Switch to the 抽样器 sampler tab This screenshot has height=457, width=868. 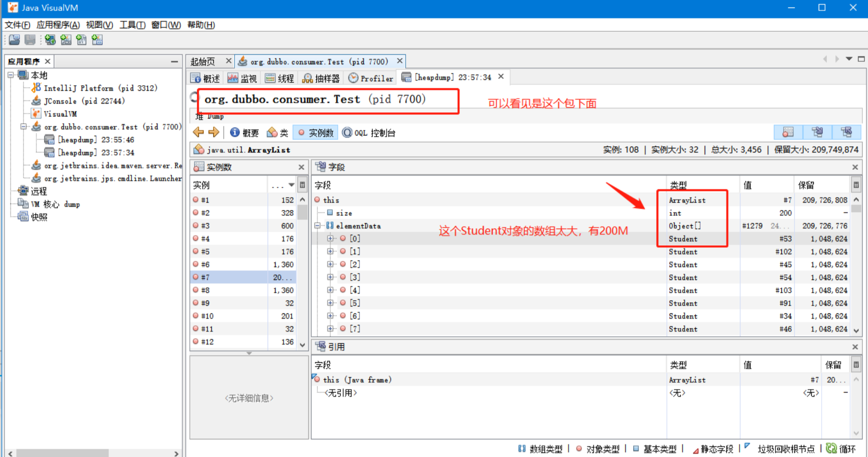tap(321, 78)
